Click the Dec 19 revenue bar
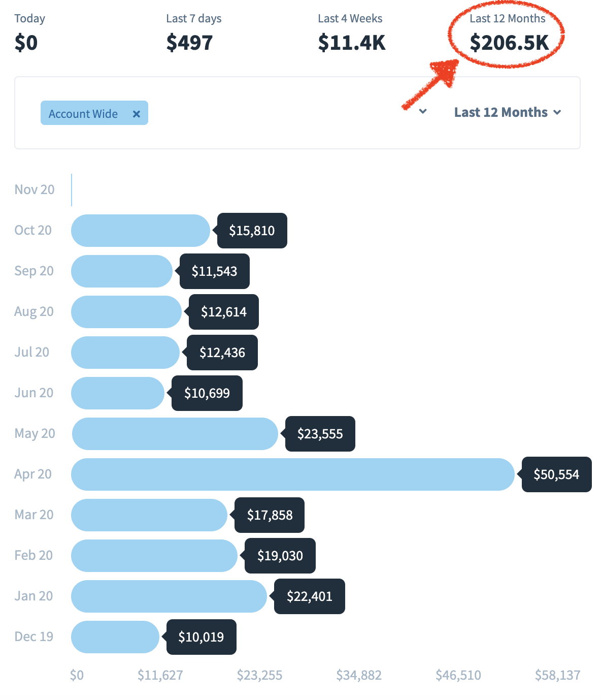Screen dimensions: 601x700 [x=115, y=637]
